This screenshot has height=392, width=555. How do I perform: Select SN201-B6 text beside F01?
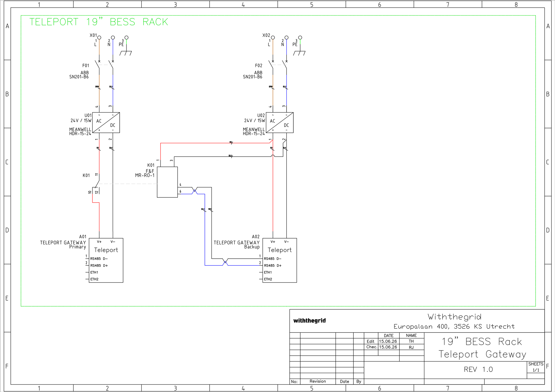pyautogui.click(x=79, y=77)
